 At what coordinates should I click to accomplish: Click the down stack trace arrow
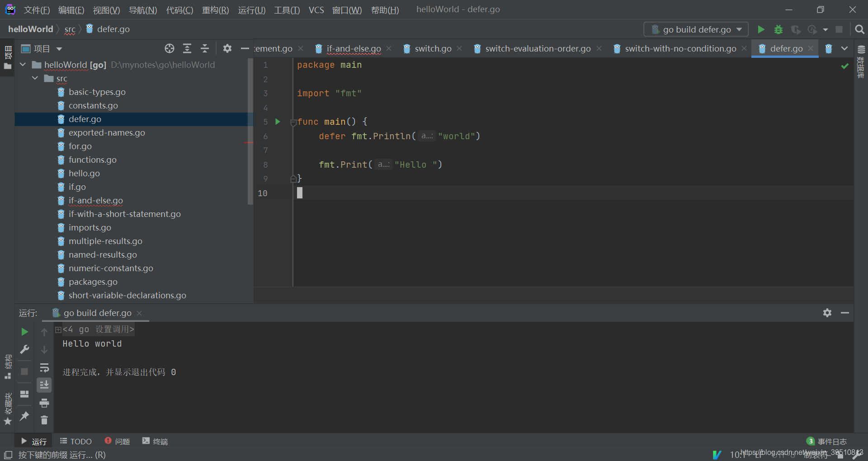[44, 349]
